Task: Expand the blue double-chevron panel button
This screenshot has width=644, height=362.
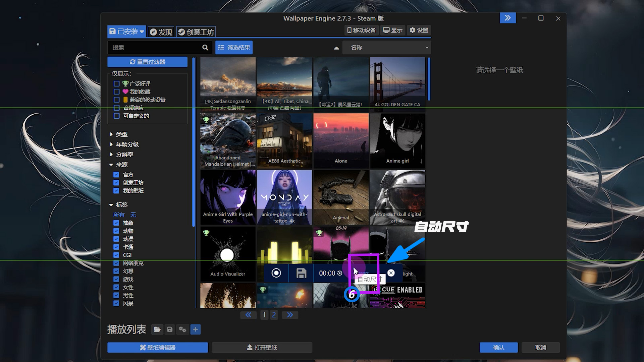Action: pyautogui.click(x=508, y=18)
